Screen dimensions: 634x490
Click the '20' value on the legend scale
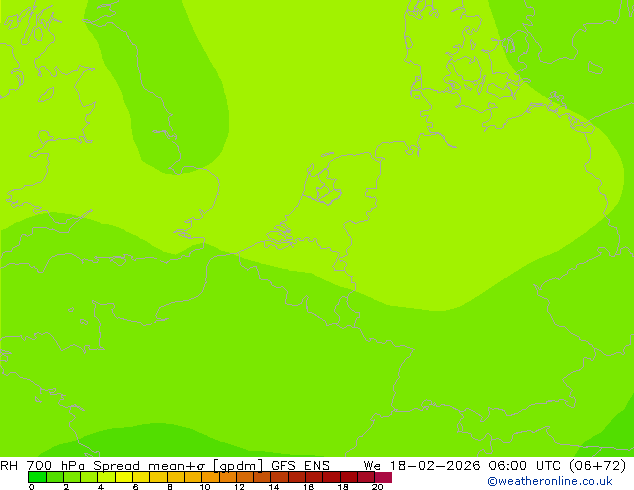[377, 487]
